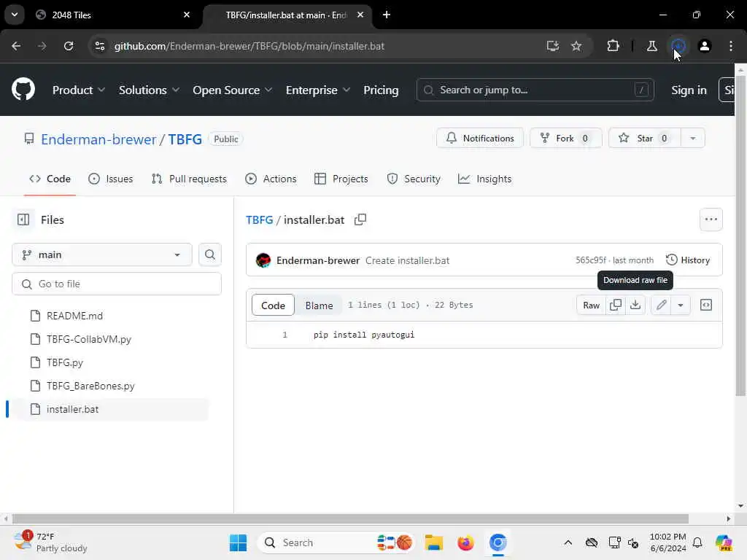Open the Insights tab

point(484,179)
